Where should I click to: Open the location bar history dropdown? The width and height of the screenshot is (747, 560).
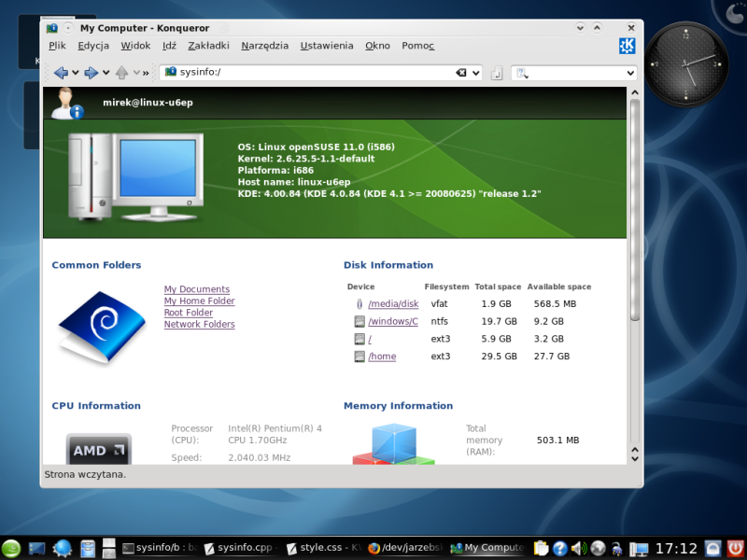tap(475, 73)
